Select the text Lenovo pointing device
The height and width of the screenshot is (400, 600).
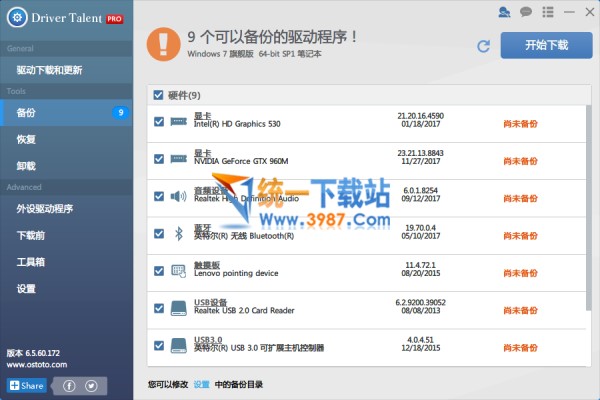[236, 273]
